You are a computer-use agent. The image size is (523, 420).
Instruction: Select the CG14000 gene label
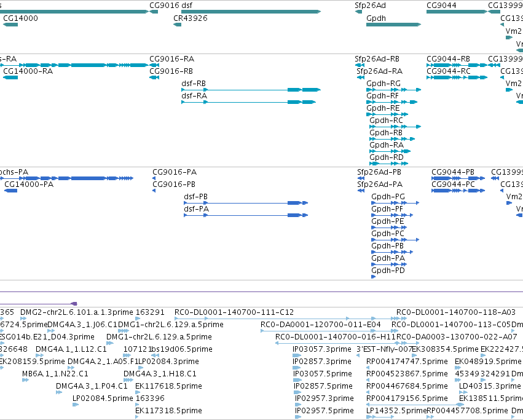(x=20, y=18)
